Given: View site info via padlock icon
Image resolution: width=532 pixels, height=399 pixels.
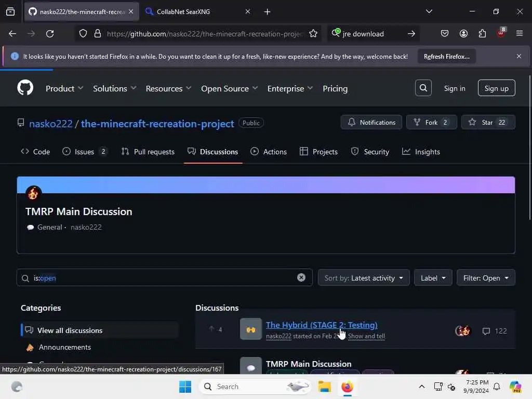Looking at the screenshot, I should click(x=97, y=34).
